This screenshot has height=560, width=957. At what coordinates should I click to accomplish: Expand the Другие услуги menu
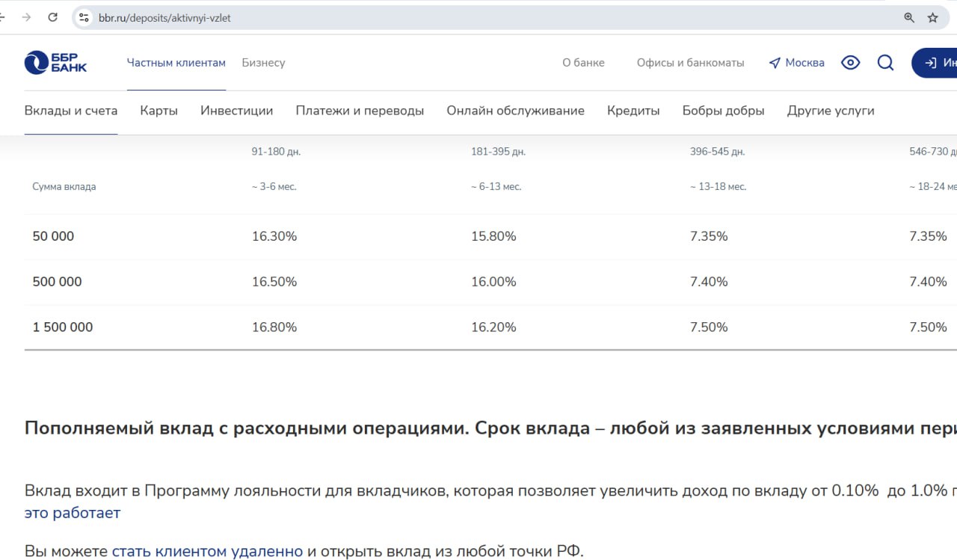tap(830, 111)
